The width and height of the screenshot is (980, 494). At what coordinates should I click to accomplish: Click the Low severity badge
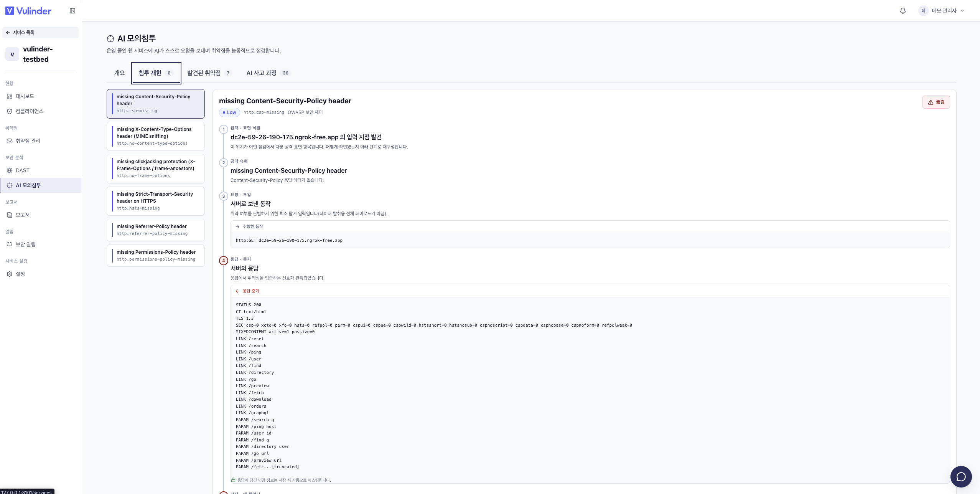229,112
